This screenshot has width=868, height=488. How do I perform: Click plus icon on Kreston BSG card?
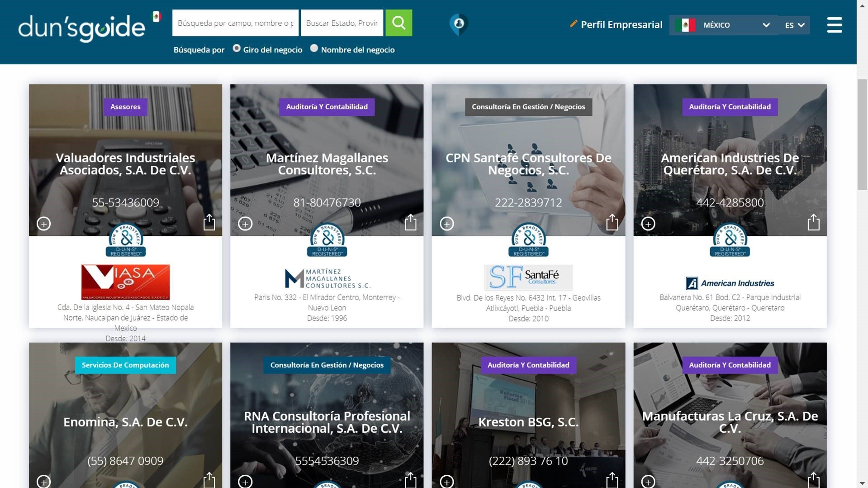click(447, 481)
